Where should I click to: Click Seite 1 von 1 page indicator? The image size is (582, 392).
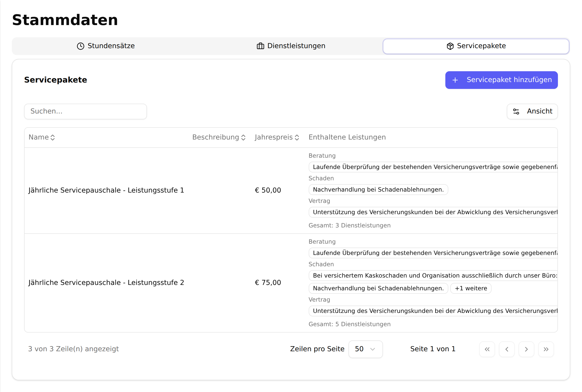pyautogui.click(x=432, y=349)
